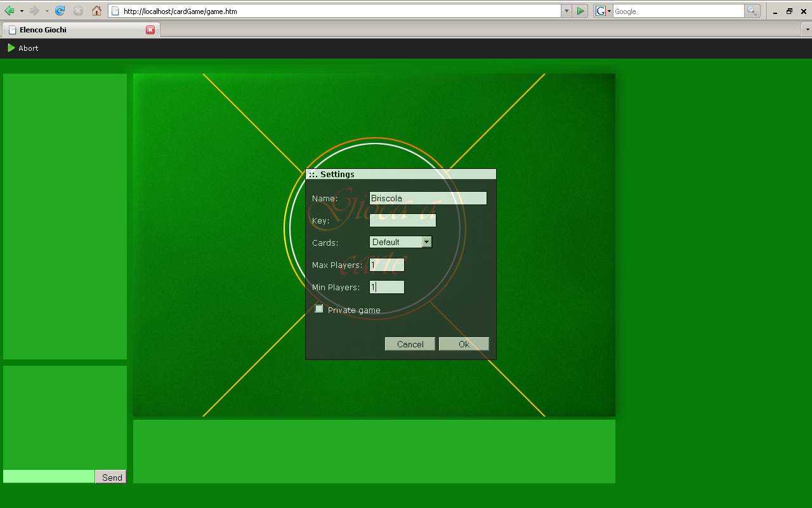
Task: Open the forward history dropdown arrow
Action: (47, 11)
